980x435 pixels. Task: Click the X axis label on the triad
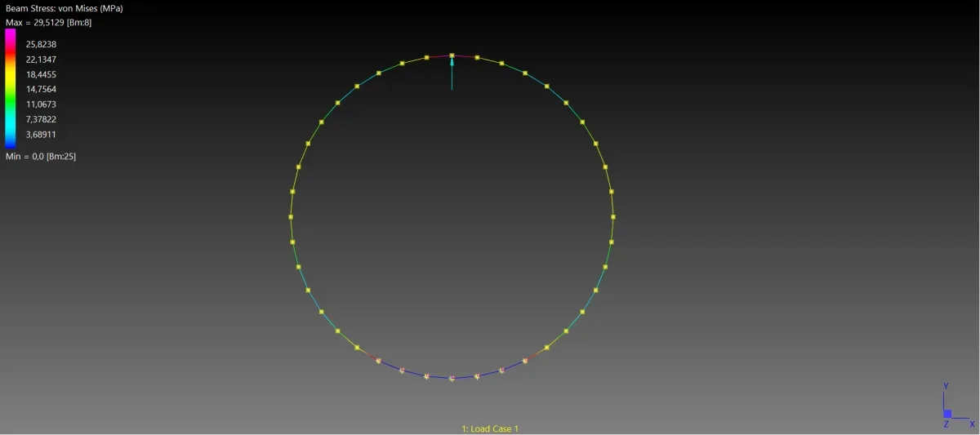(972, 424)
